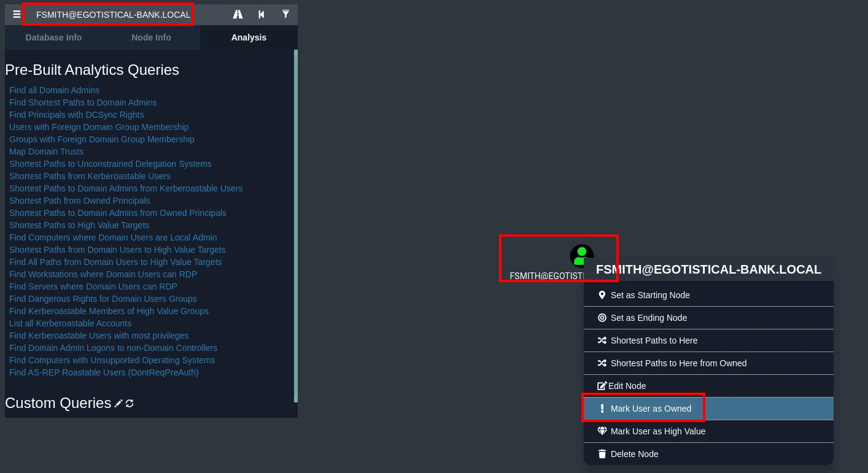Click the green FSMITH user node

coord(581,256)
